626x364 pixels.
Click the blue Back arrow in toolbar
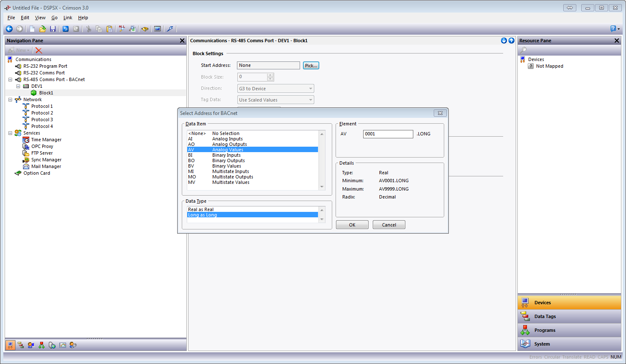coord(9,29)
